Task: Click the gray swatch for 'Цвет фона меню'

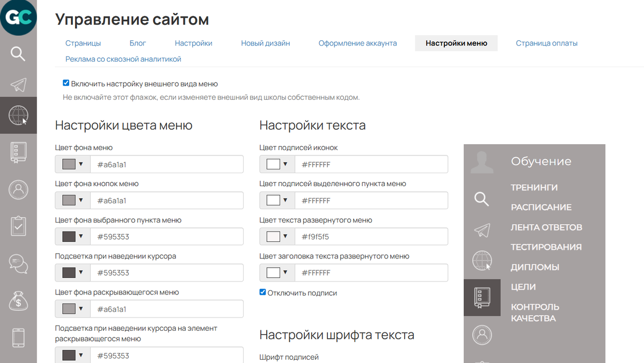Action: click(x=69, y=165)
